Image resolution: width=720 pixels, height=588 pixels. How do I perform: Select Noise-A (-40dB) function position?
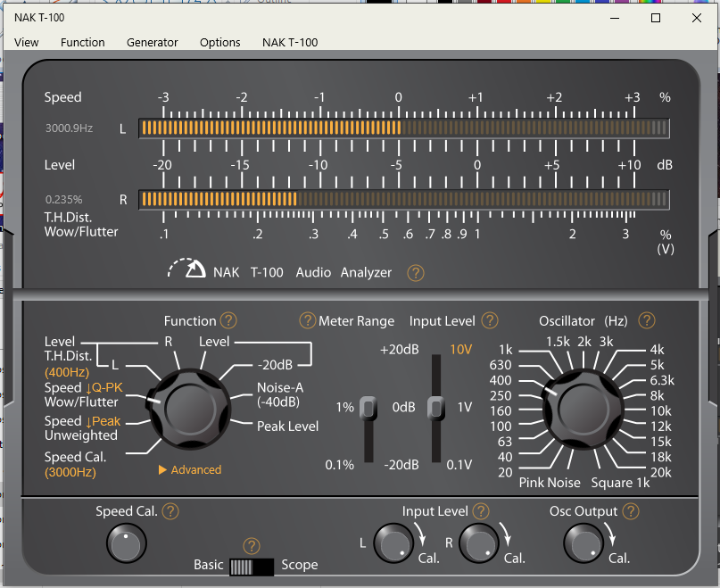tap(279, 394)
